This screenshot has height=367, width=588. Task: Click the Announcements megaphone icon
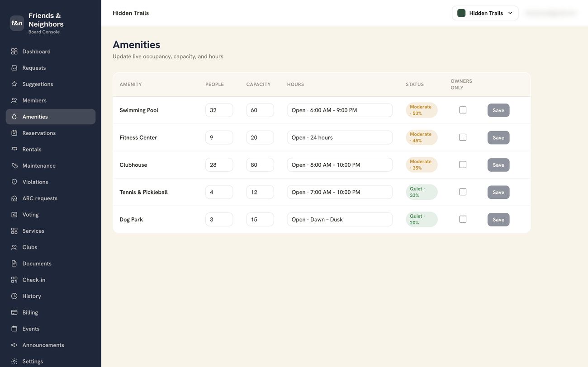click(14, 345)
